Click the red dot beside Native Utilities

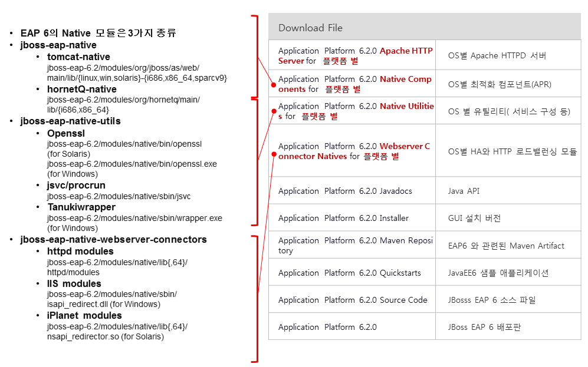click(x=274, y=110)
